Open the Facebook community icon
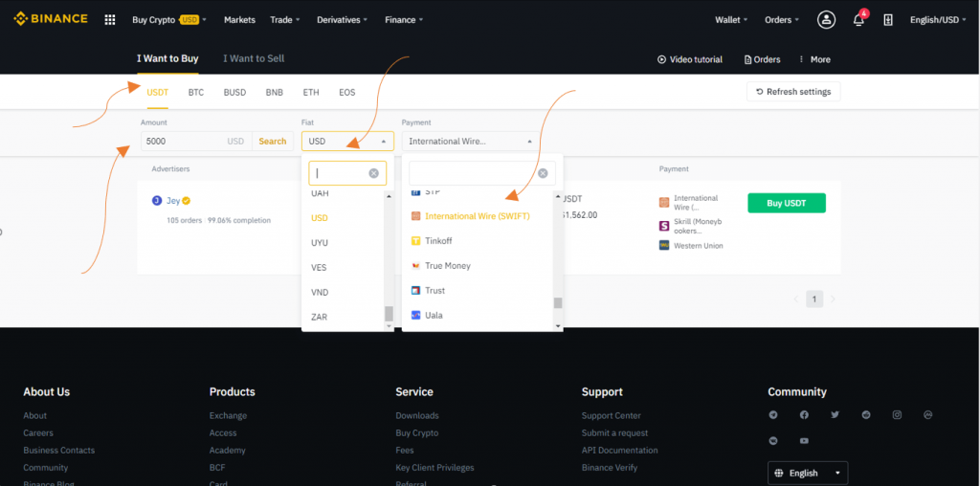The width and height of the screenshot is (980, 486). click(804, 415)
